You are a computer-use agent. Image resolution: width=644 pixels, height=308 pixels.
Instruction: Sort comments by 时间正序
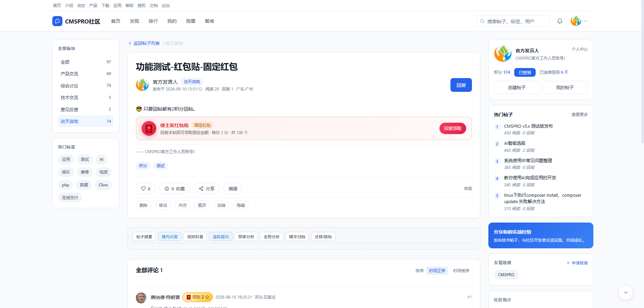[437, 271]
